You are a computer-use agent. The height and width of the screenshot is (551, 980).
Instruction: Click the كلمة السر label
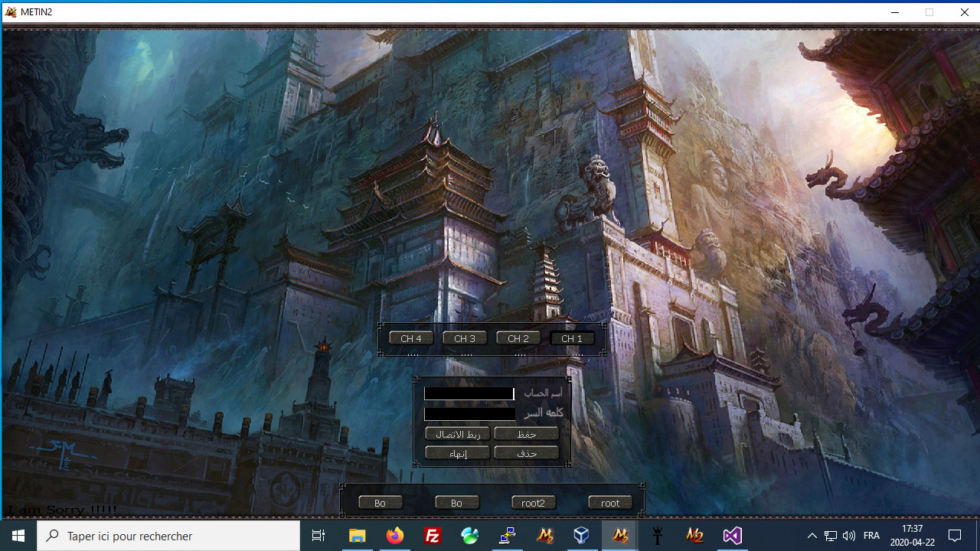544,413
